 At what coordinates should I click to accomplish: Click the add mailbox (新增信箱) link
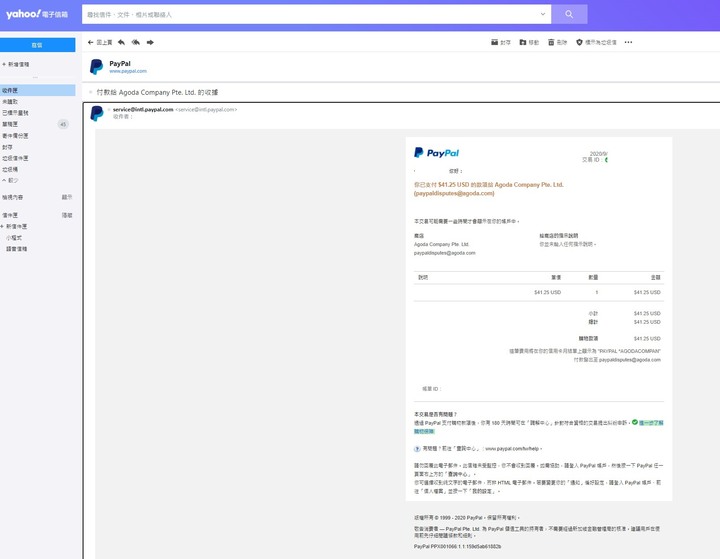tap(16, 64)
